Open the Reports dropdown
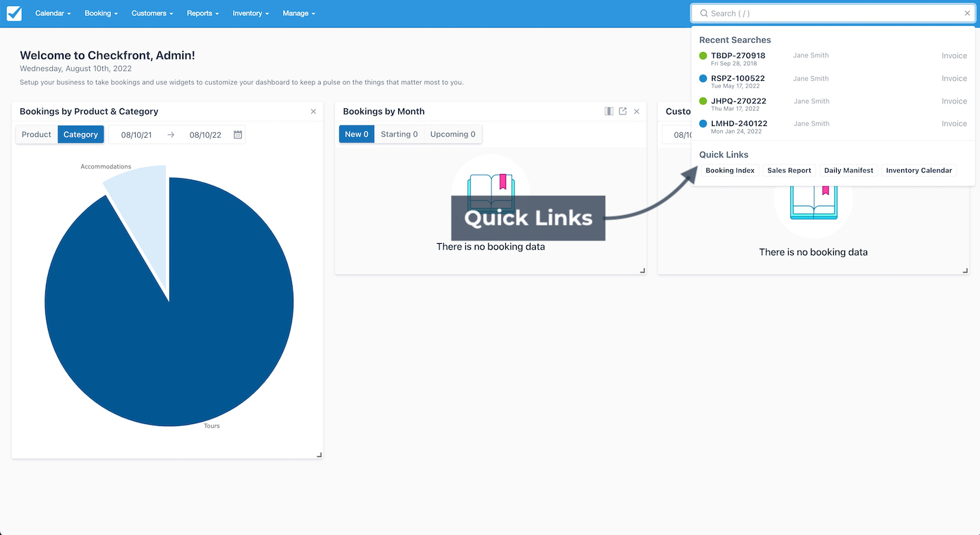 [x=203, y=13]
